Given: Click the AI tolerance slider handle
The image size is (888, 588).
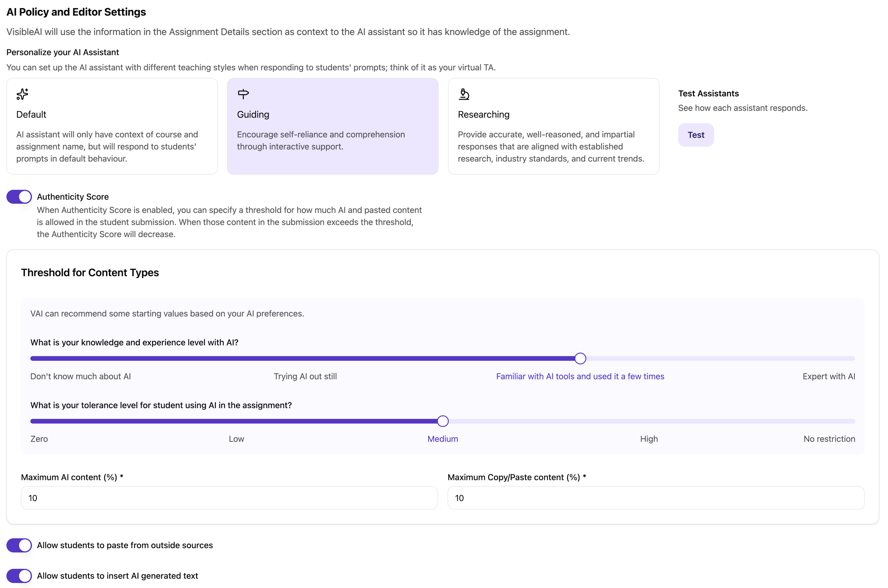Looking at the screenshot, I should 443,421.
